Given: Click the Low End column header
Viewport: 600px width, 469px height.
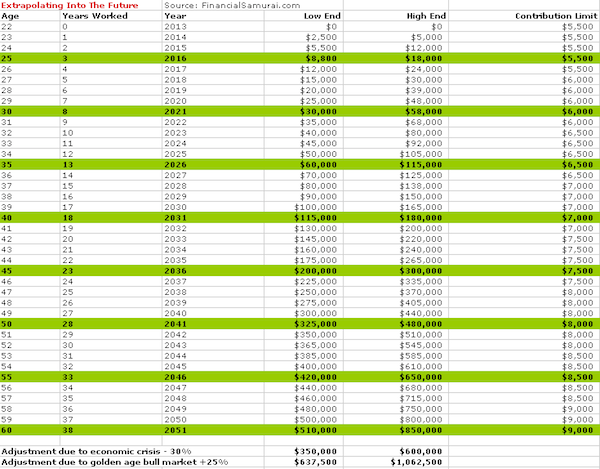Looking at the screenshot, I should click(322, 16).
